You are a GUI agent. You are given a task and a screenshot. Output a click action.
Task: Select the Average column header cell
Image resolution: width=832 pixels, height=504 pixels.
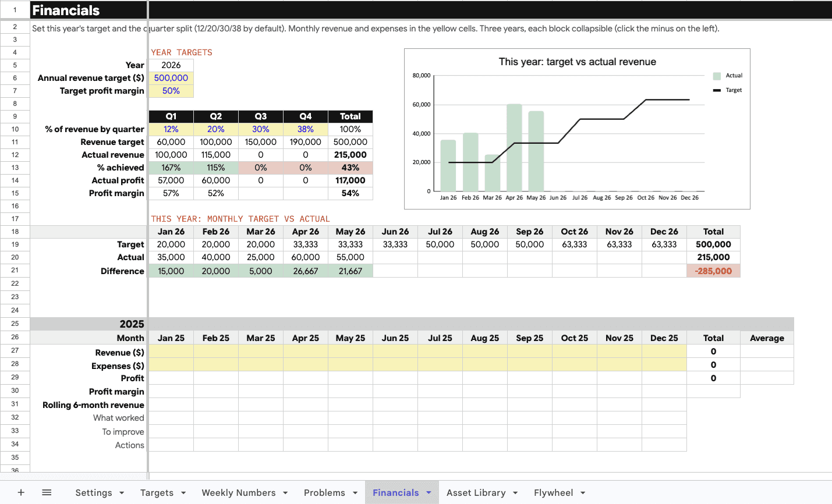(x=767, y=338)
